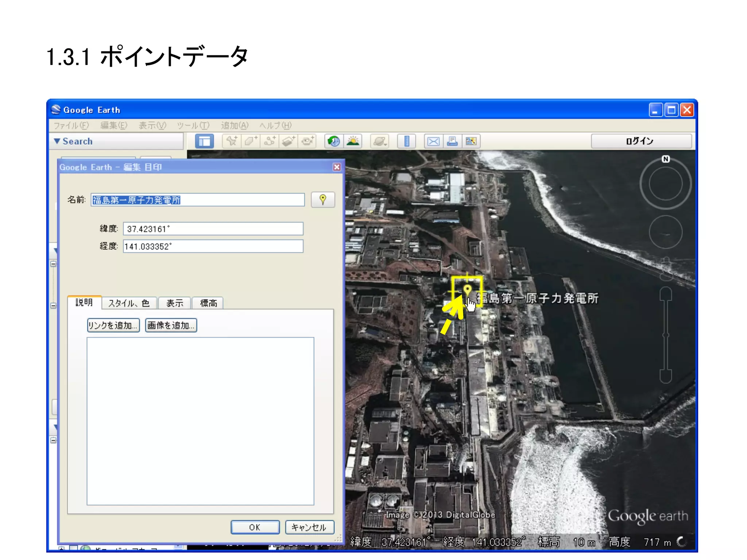
Task: Click the キャンセル button
Action: click(x=309, y=527)
